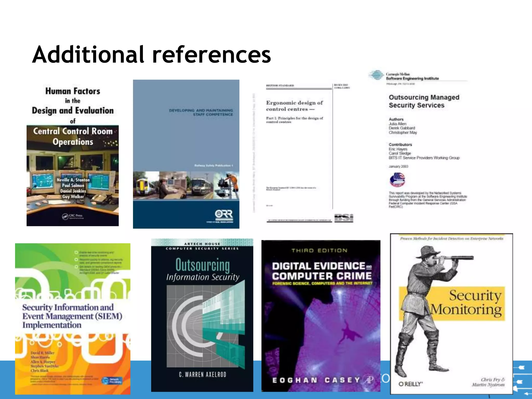The width and height of the screenshot is (532, 399).
Task: Click the FedCIRC round emblem on the report
Action: [397, 180]
